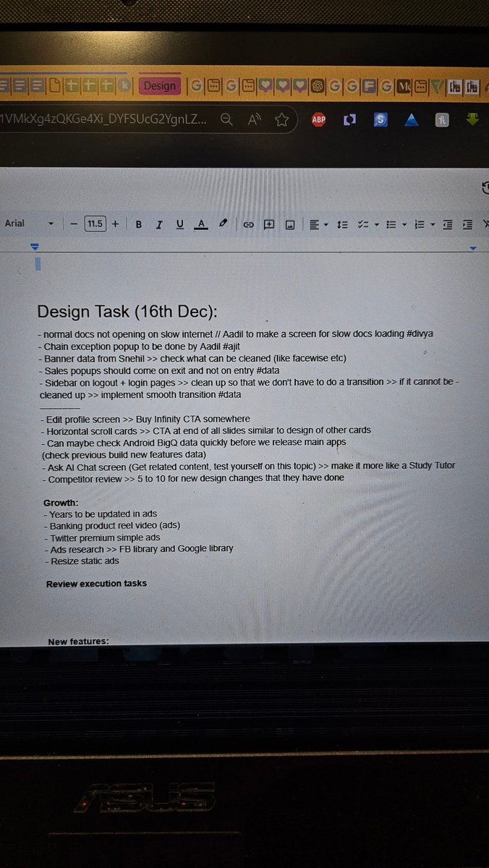Expand the bulleted list style arrow

pos(404,225)
